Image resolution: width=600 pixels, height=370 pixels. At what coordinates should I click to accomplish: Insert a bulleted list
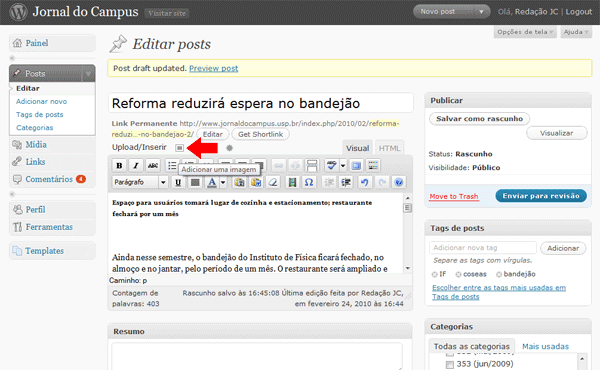[x=172, y=166]
